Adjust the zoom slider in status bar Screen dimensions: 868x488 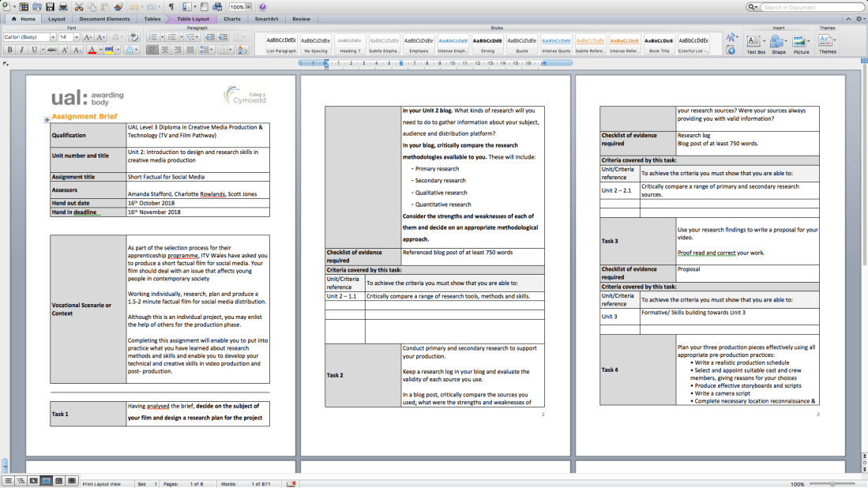832,482
